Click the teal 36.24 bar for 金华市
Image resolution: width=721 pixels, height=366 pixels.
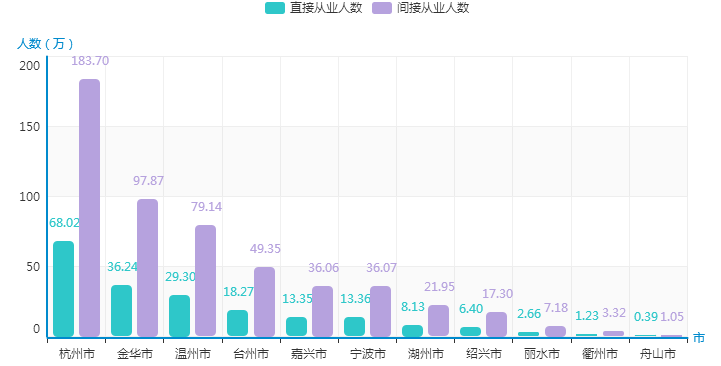pos(121,311)
